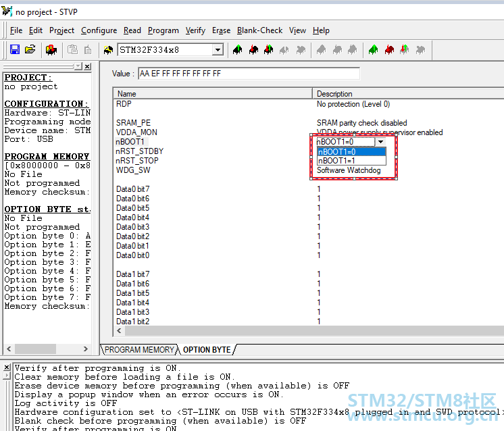
Task: Select the nRST_STDBY option row
Action: click(140, 151)
